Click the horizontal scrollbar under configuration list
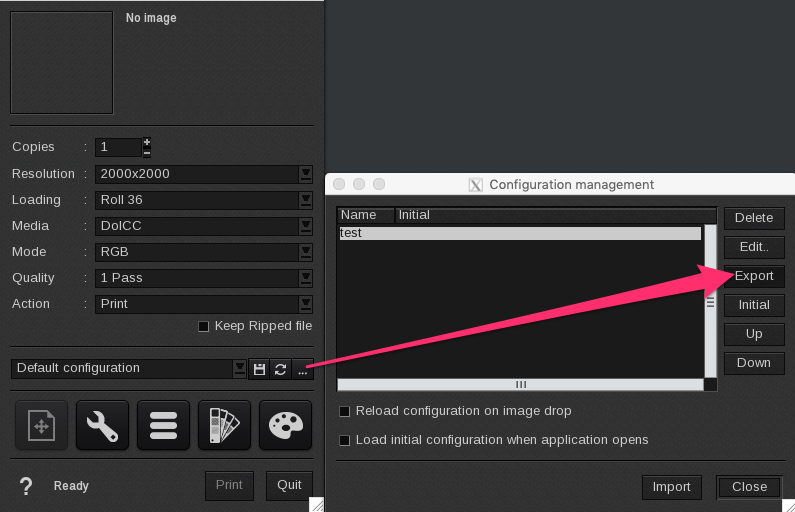Image resolution: width=795 pixels, height=512 pixels. (520, 384)
